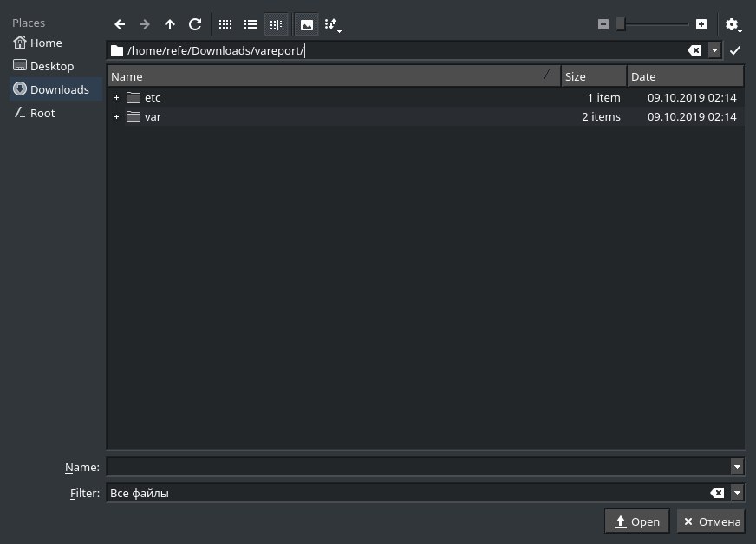Go back to previous folder
Image resolution: width=756 pixels, height=544 pixels.
120,24
